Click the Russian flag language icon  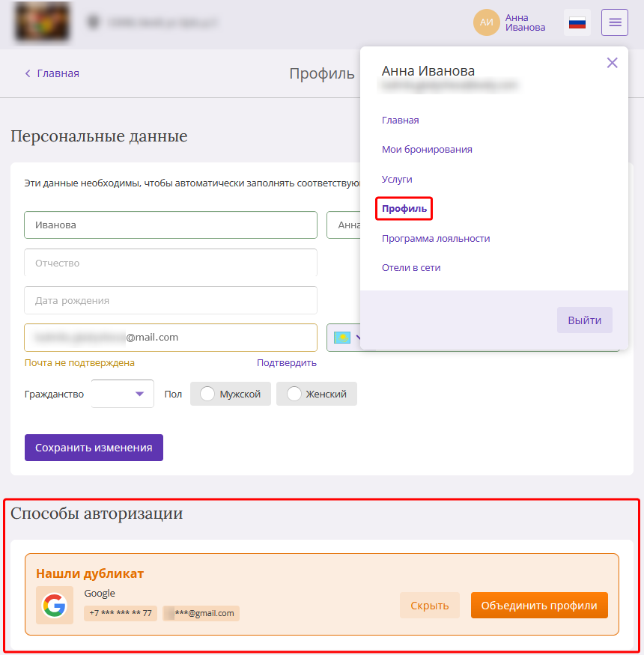(x=577, y=22)
